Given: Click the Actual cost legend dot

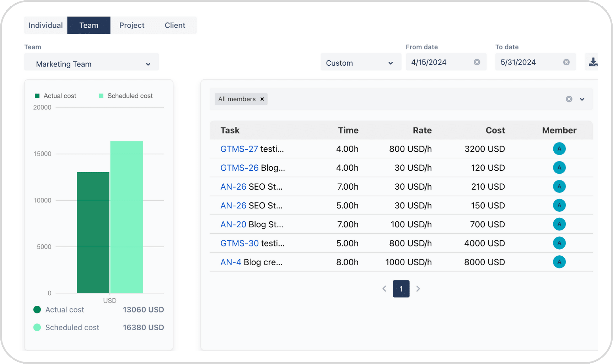Looking at the screenshot, I should 37,309.
